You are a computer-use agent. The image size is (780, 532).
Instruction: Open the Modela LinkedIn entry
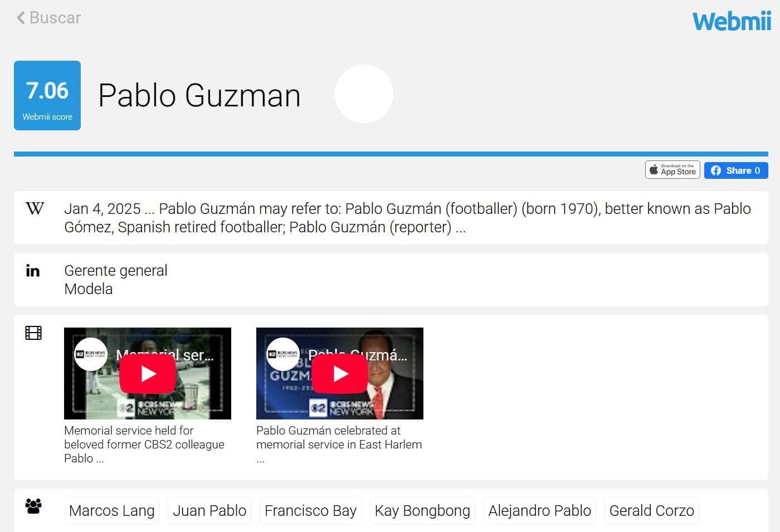click(89, 289)
